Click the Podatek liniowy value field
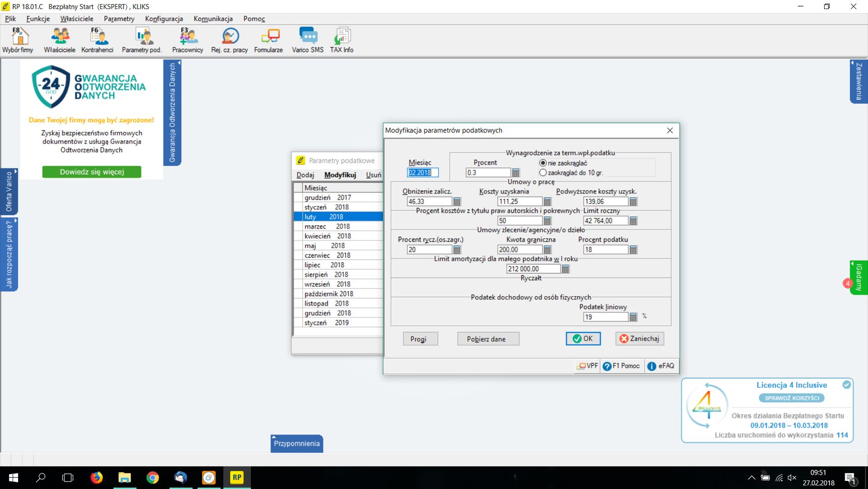The height and width of the screenshot is (489, 868). (x=606, y=317)
